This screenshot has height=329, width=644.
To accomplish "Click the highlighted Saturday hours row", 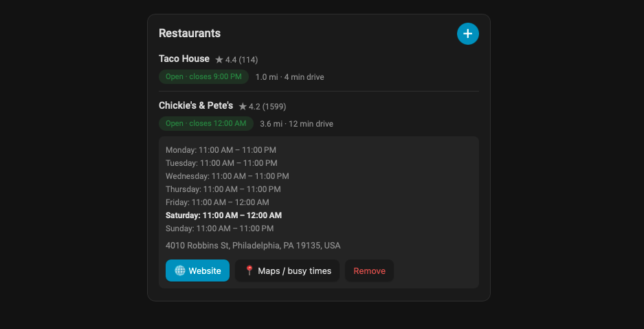I will pyautogui.click(x=224, y=215).
